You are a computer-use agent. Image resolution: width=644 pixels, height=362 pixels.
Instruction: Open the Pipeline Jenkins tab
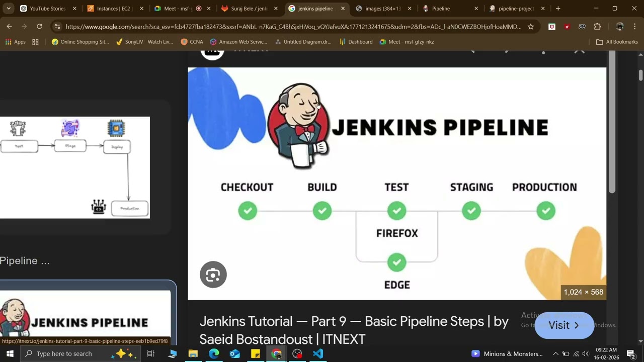click(450, 9)
